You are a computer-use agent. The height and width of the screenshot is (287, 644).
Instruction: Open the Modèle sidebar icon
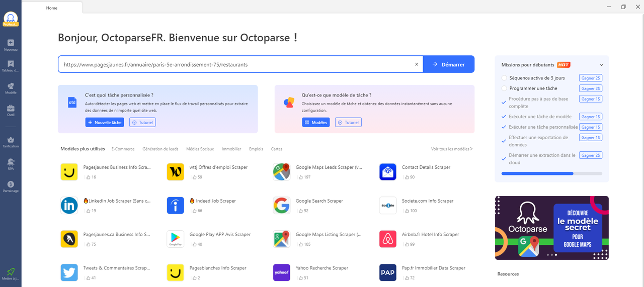point(11,86)
